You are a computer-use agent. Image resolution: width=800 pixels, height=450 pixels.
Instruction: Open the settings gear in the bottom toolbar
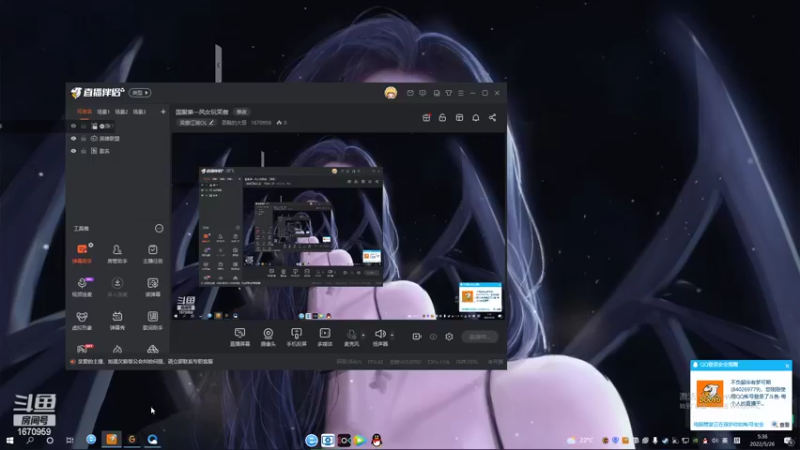[x=449, y=337]
